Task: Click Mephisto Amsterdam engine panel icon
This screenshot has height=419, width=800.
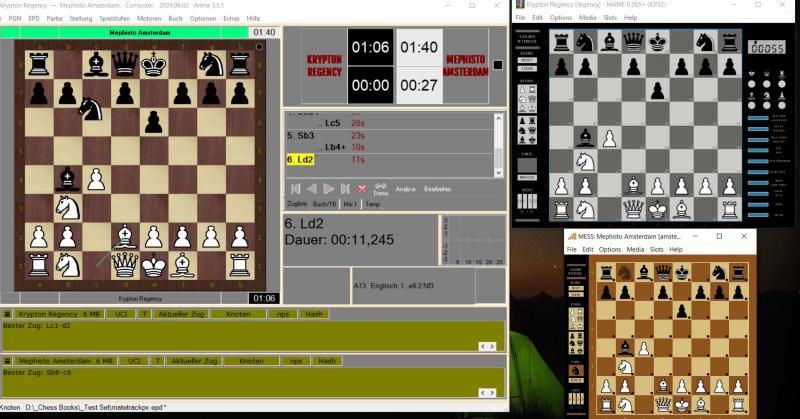Action: (8, 360)
